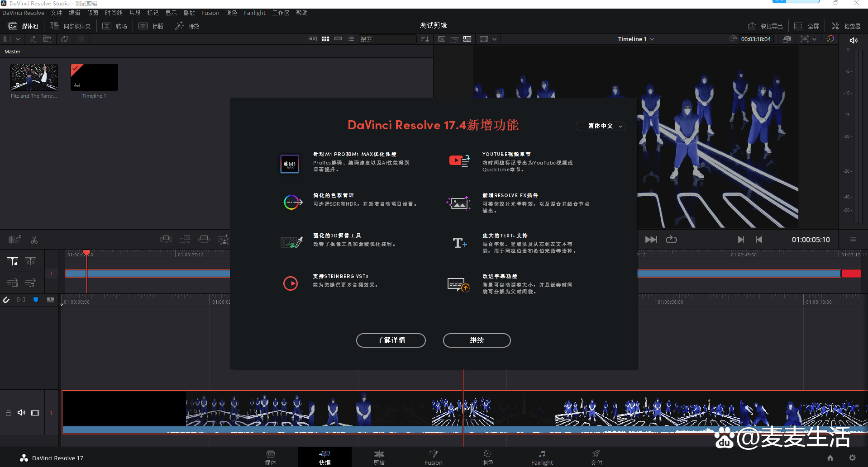Open the 简体中文 language dropdown
Viewport: 868px width, 467px height.
(601, 126)
